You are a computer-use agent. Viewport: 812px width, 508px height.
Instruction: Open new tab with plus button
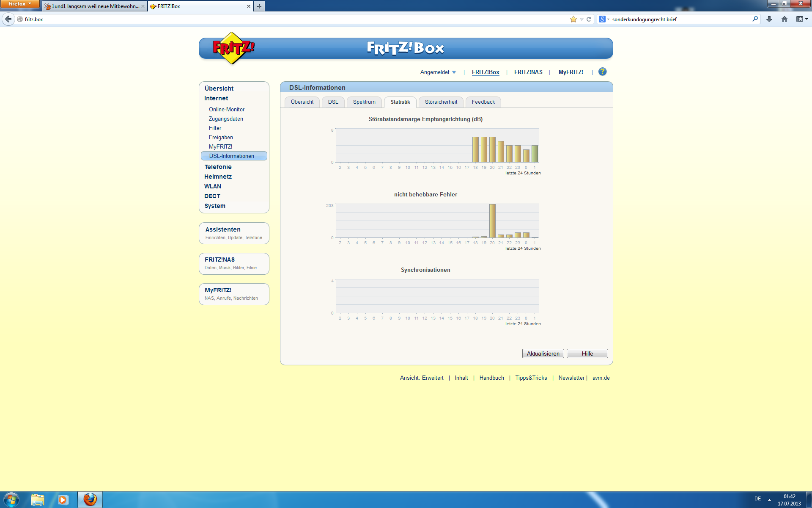tap(259, 6)
